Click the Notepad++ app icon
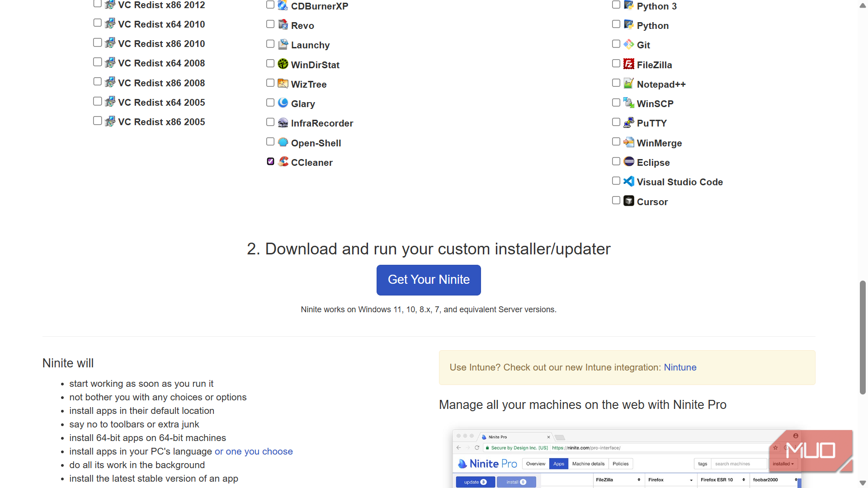 [629, 83]
